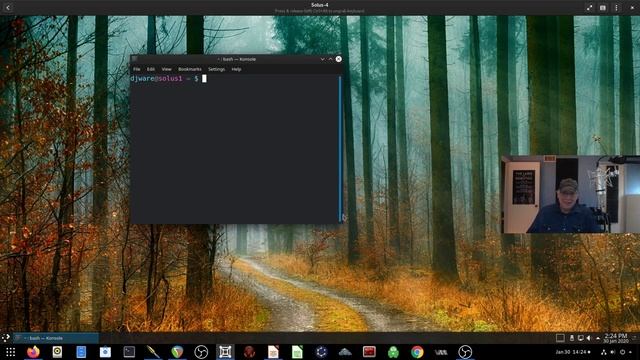Open the keyboard shortcuts icon in Boxes header
This screenshot has width=640, height=360.
tap(603, 8)
